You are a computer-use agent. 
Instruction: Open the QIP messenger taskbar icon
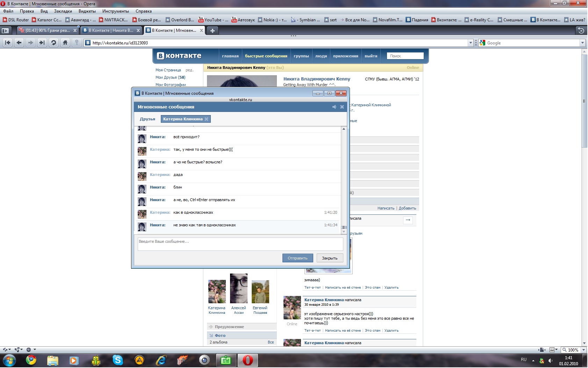pos(96,360)
